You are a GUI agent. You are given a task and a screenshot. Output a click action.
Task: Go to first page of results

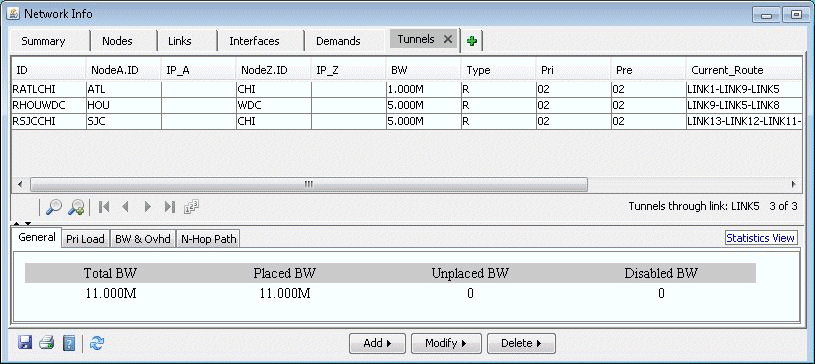[x=104, y=207]
